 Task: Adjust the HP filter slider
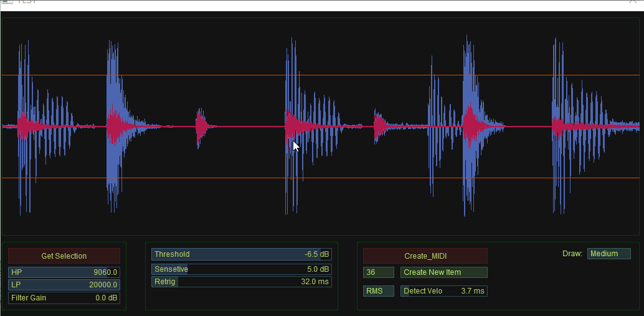[64, 272]
